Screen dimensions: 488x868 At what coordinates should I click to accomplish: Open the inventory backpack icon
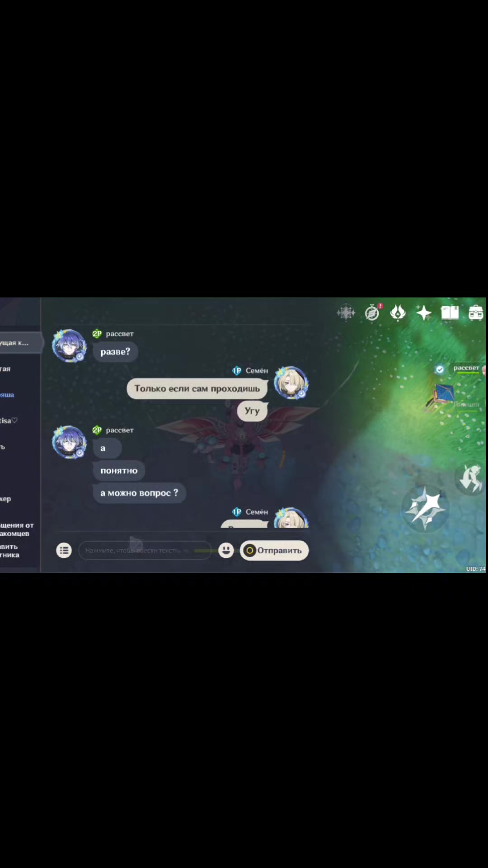click(x=476, y=312)
